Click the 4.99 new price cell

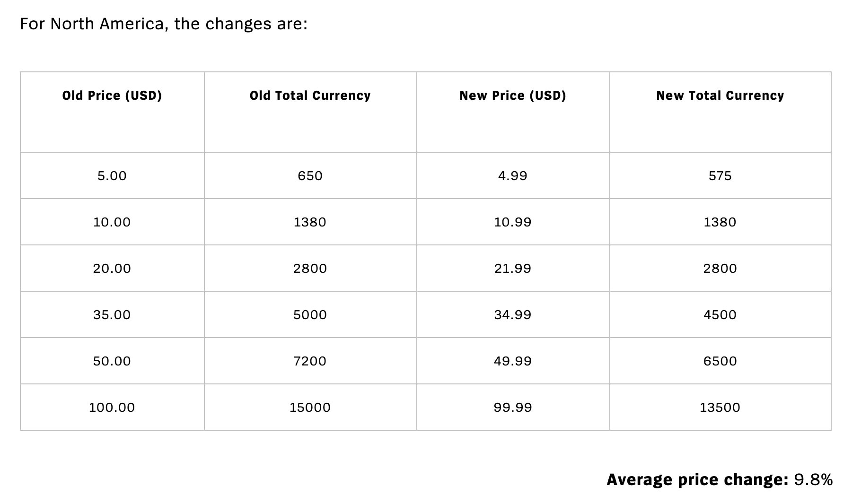click(513, 176)
